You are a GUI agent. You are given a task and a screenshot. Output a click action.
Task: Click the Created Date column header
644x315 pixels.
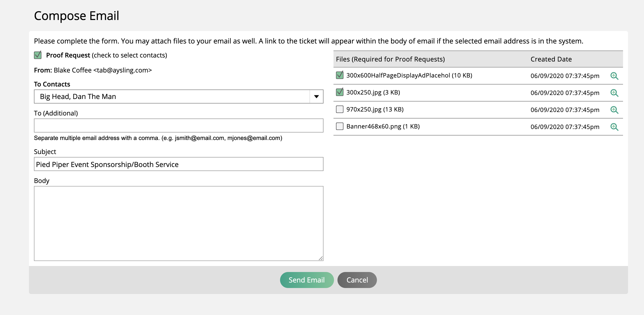click(x=551, y=59)
